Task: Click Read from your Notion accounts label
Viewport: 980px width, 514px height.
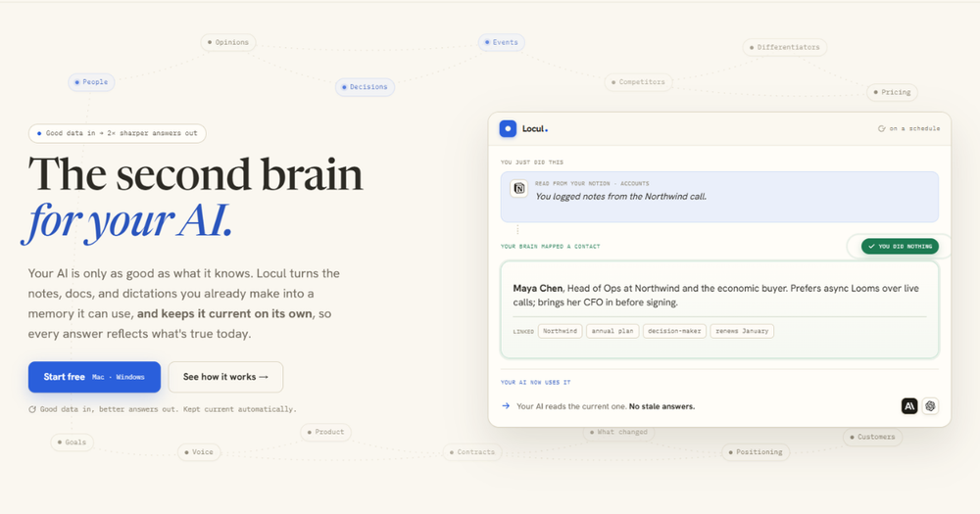Action: (592, 184)
